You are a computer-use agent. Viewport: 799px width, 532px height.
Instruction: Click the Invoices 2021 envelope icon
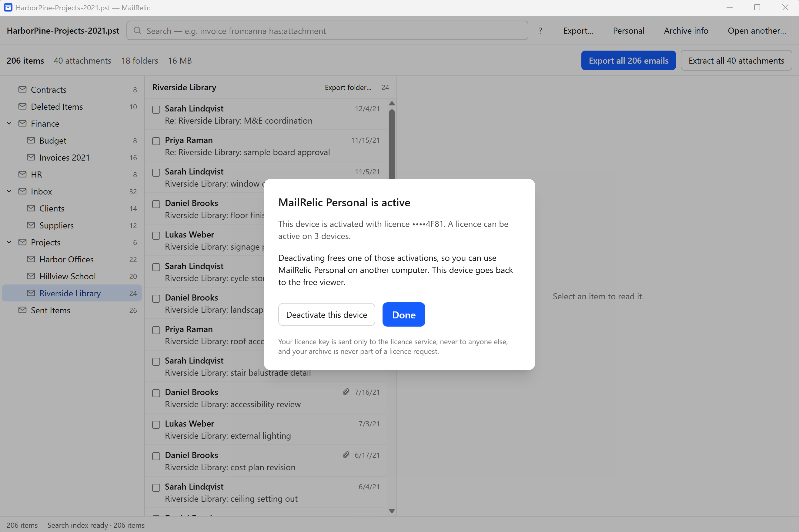tap(31, 158)
